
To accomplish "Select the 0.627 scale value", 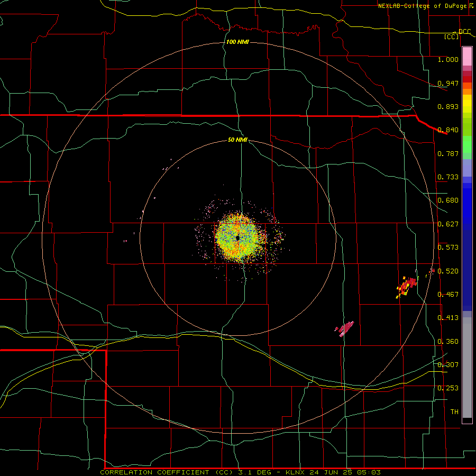I will coord(448,224).
